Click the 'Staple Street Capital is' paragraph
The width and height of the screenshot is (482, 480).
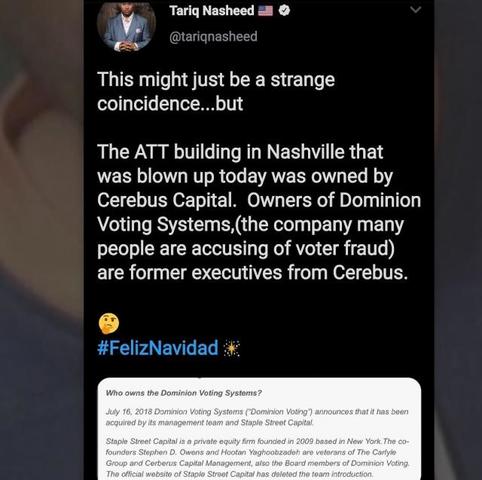(257, 458)
